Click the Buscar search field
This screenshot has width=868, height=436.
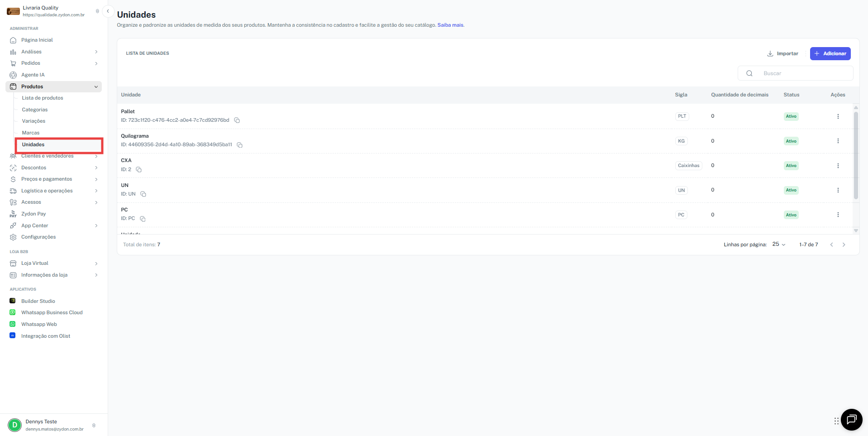click(x=795, y=73)
